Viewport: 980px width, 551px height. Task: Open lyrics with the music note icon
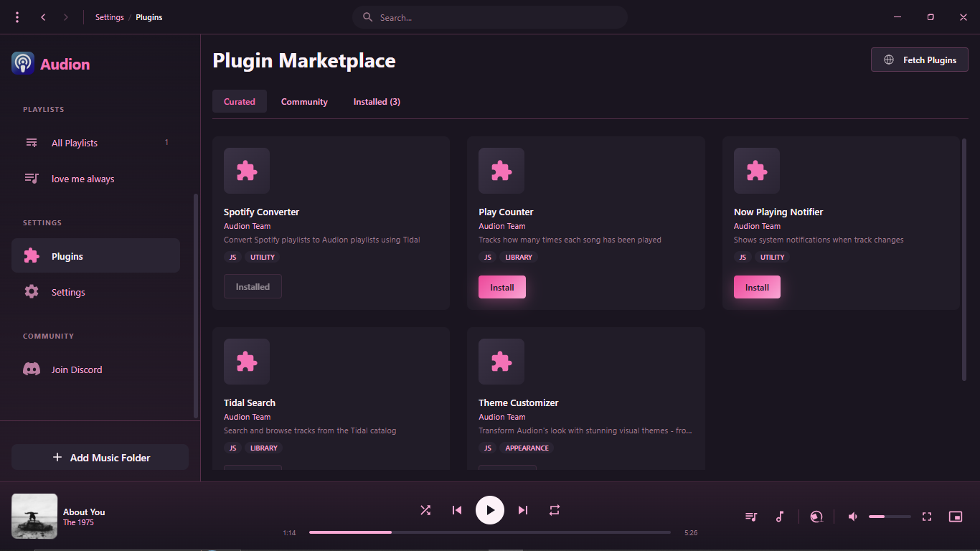click(x=780, y=517)
